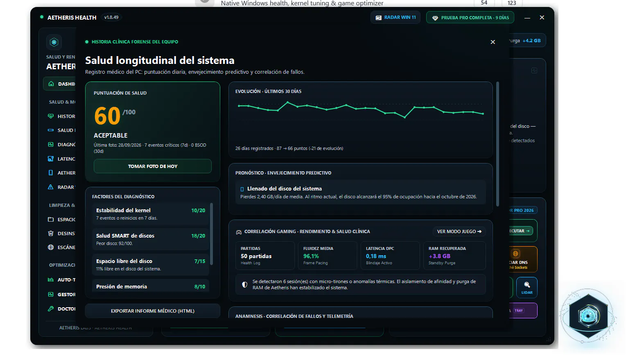Screen dimensions: 644x356
Task: Click the floating Aetheris eye orb widget
Action: 589,316
